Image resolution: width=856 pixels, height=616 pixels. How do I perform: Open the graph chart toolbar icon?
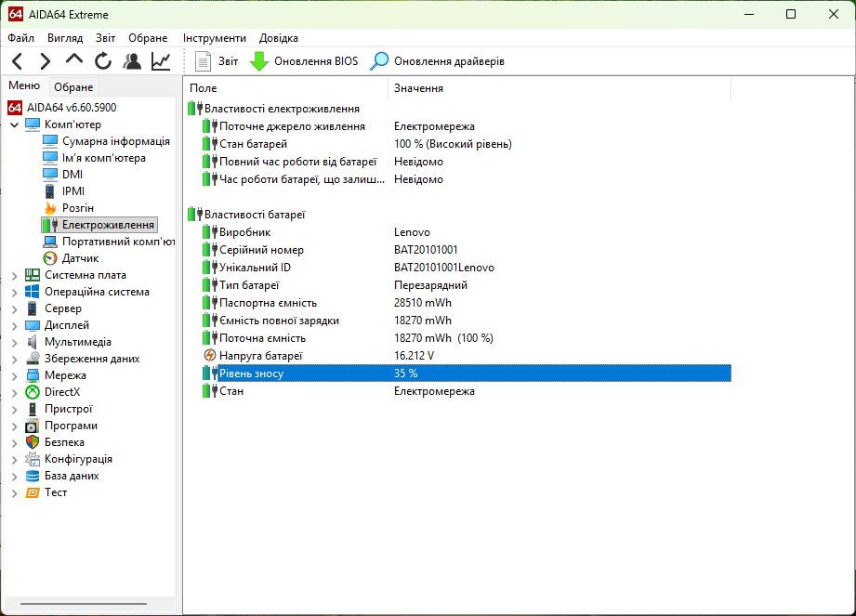pyautogui.click(x=161, y=61)
